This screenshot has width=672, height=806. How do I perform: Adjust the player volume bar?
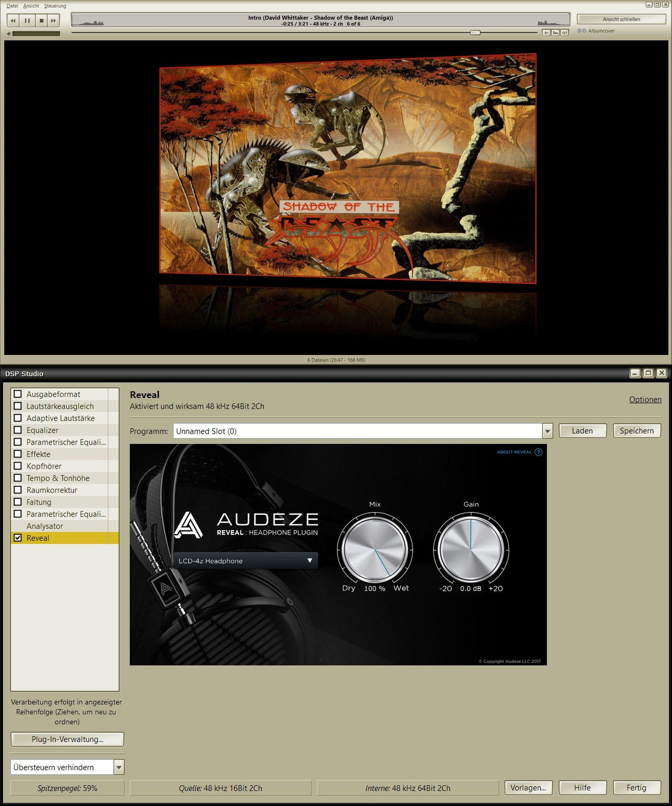coord(36,34)
